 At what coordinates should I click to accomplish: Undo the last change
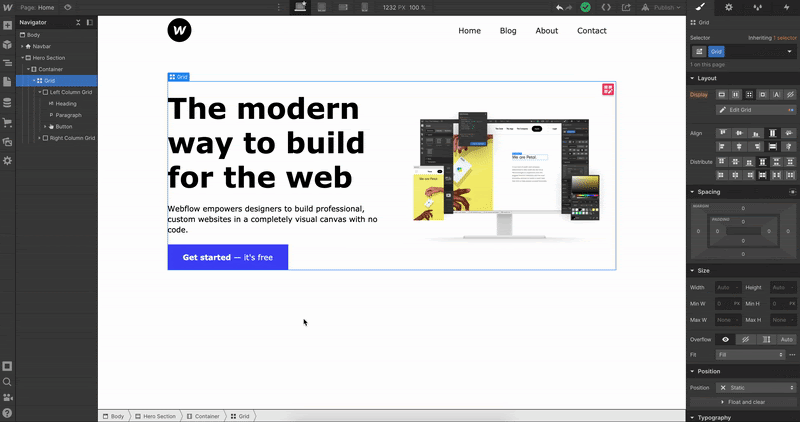click(560, 7)
